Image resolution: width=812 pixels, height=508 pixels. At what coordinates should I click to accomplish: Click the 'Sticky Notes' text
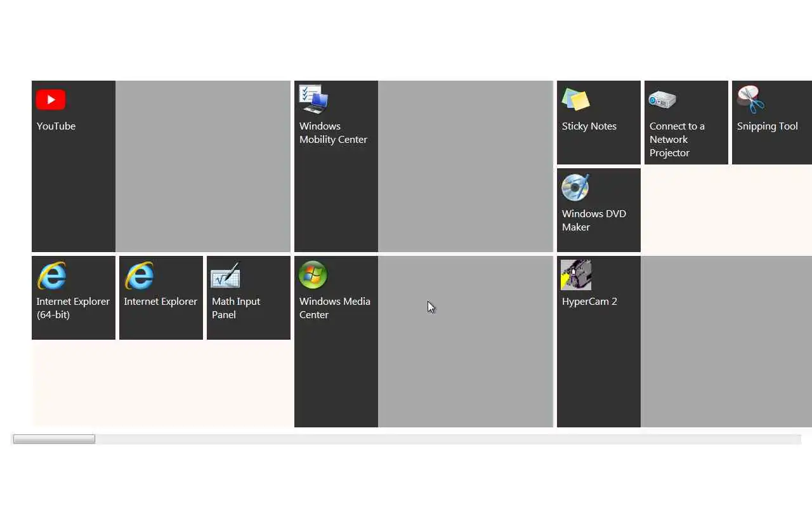click(589, 126)
